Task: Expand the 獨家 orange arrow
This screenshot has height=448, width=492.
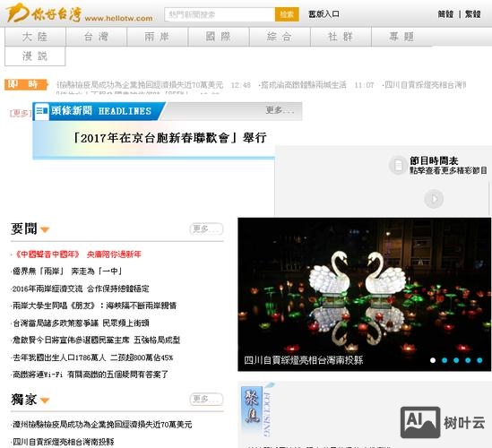Action: [45, 401]
